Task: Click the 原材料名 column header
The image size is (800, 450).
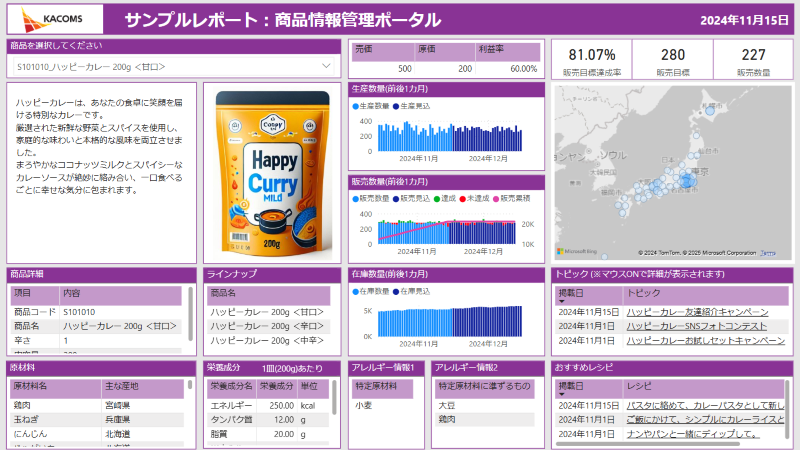Action: pyautogui.click(x=56, y=388)
